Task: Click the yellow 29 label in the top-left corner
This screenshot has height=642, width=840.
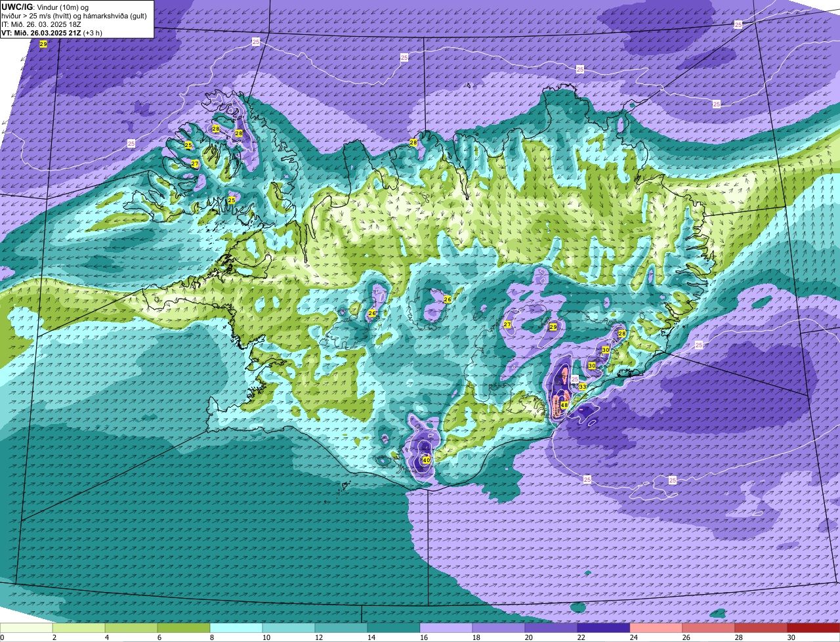Action: point(43,44)
